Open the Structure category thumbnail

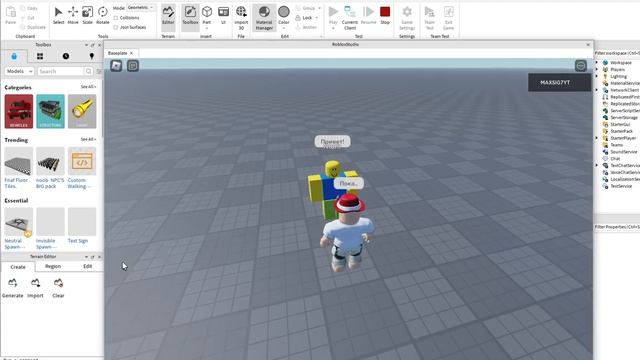[x=50, y=111]
